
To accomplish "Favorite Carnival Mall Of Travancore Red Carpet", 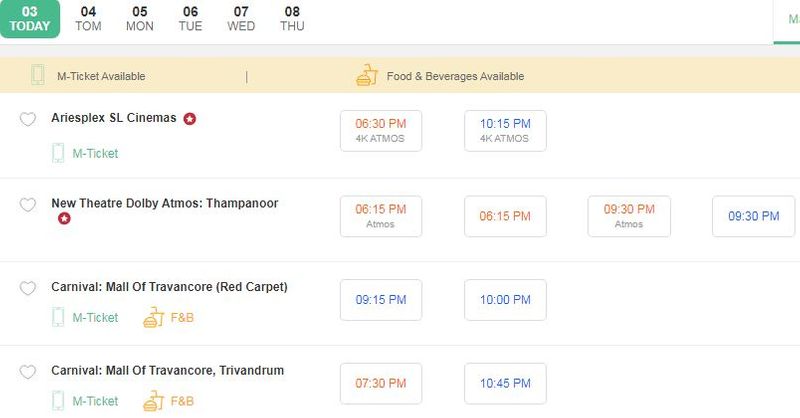I will pyautogui.click(x=28, y=289).
